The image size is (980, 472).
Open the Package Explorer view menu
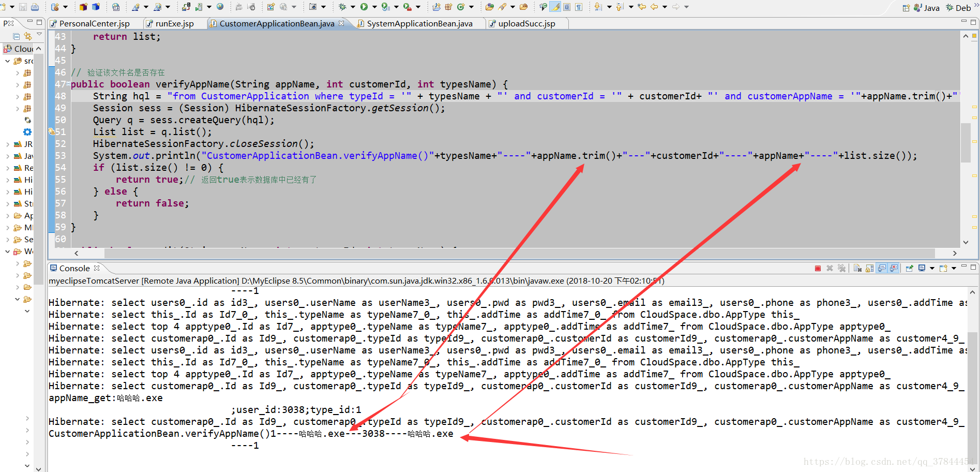(39, 35)
